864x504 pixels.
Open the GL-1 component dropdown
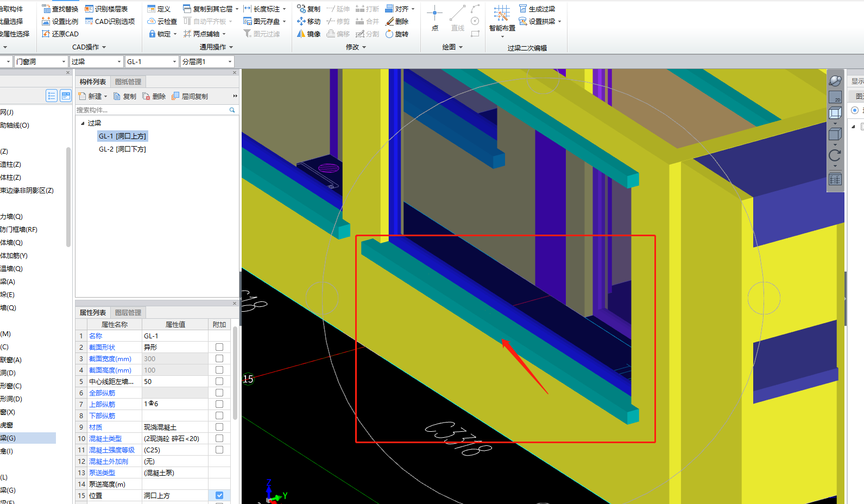[x=174, y=62]
